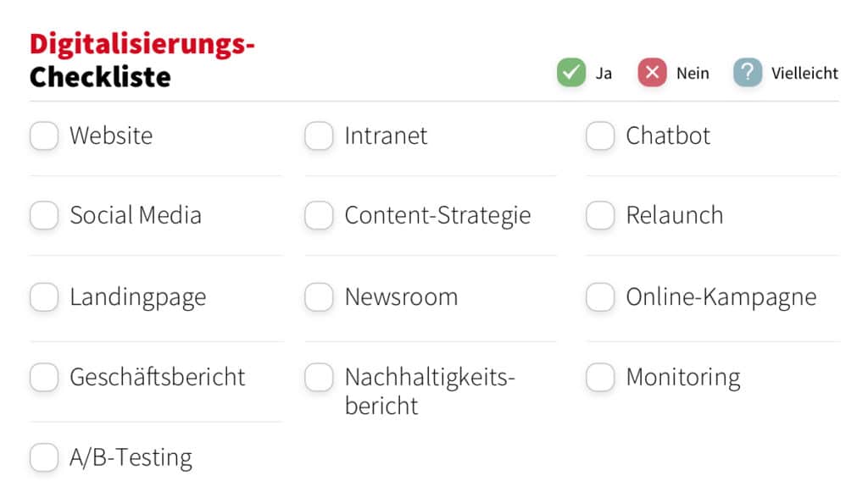Image resolution: width=868 pixels, height=498 pixels.
Task: Click the Digitalisierungs-Checkliste heading
Action: coord(142,60)
